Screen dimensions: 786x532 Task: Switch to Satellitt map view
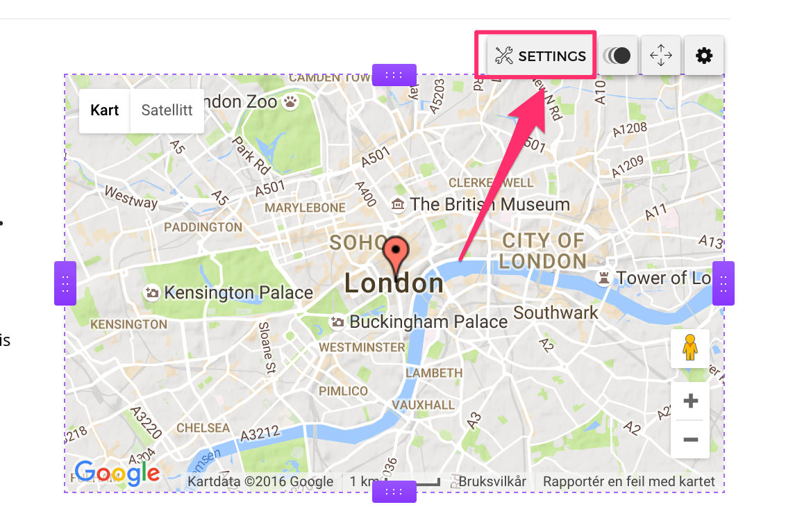(x=167, y=110)
